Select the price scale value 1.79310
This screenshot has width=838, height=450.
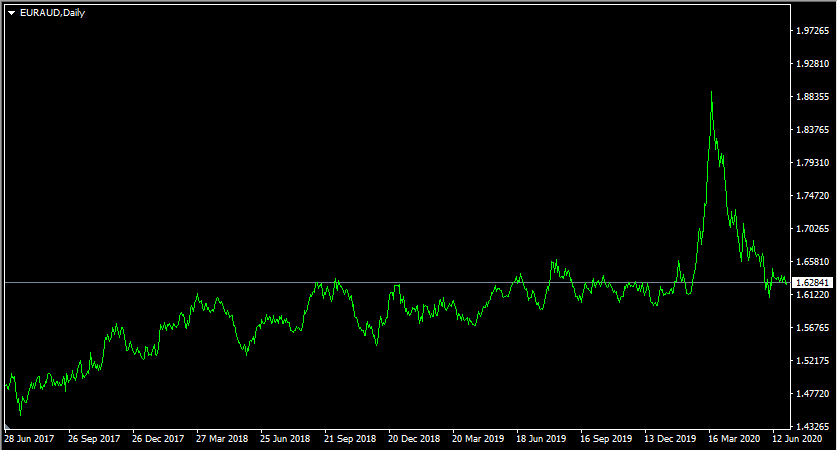pos(812,162)
